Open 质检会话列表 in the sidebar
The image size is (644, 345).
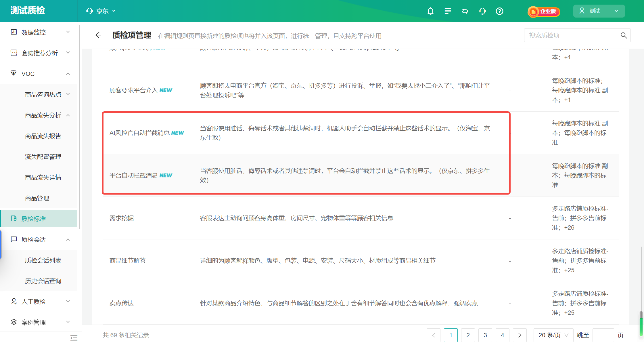tap(43, 260)
